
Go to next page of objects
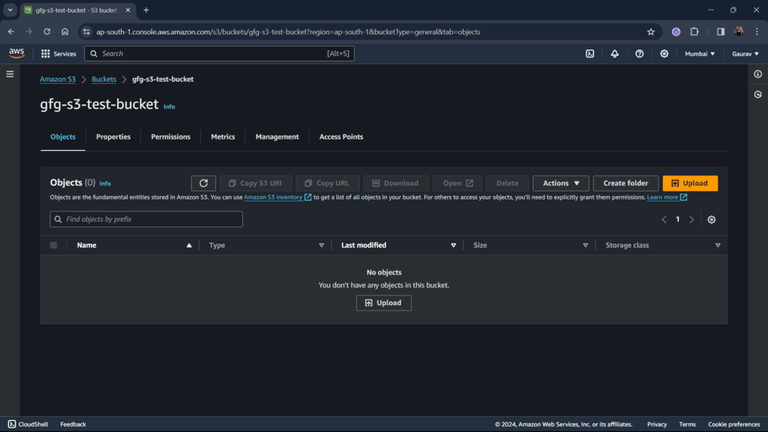692,219
